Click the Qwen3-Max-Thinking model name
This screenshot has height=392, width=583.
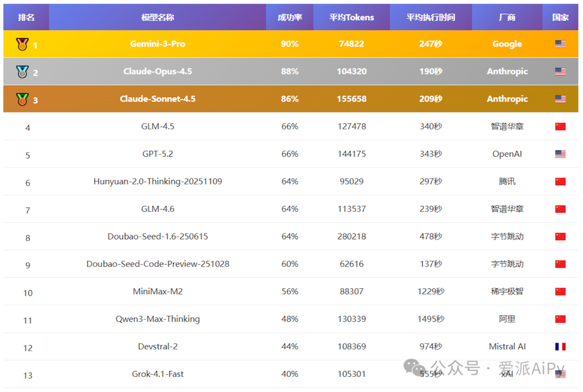click(x=158, y=319)
